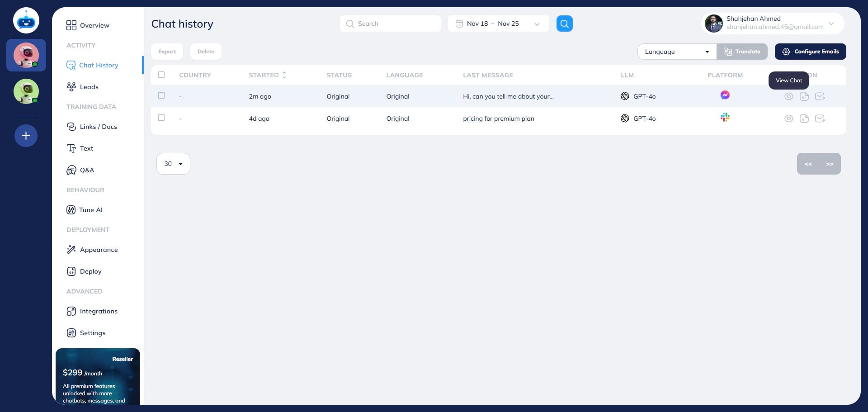This screenshot has width=868, height=412.
Task: Email the 4d ago chat transcript
Action: click(x=821, y=118)
